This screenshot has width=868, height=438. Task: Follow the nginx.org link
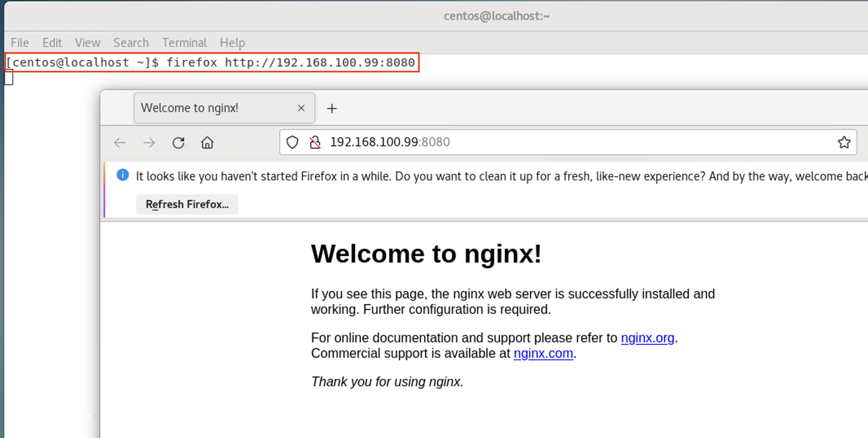coord(647,338)
